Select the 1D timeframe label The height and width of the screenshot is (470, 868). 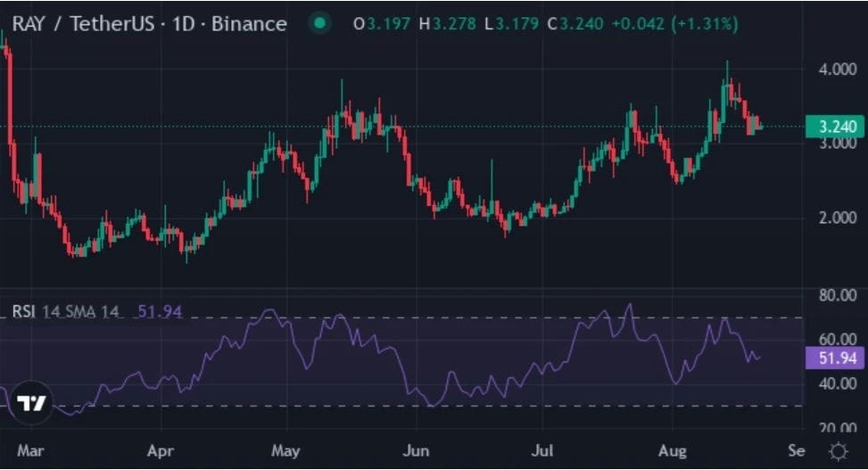[183, 24]
